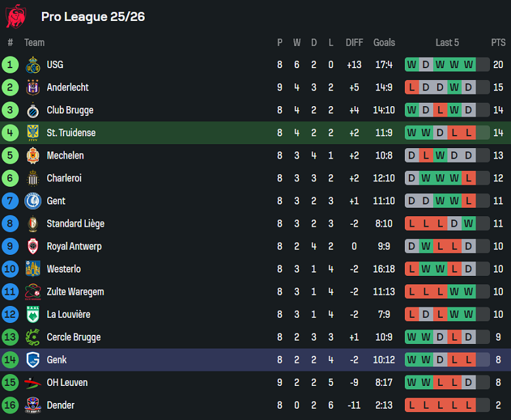Click the Westerlo rank 10 badge
The width and height of the screenshot is (511, 420).
(10, 269)
